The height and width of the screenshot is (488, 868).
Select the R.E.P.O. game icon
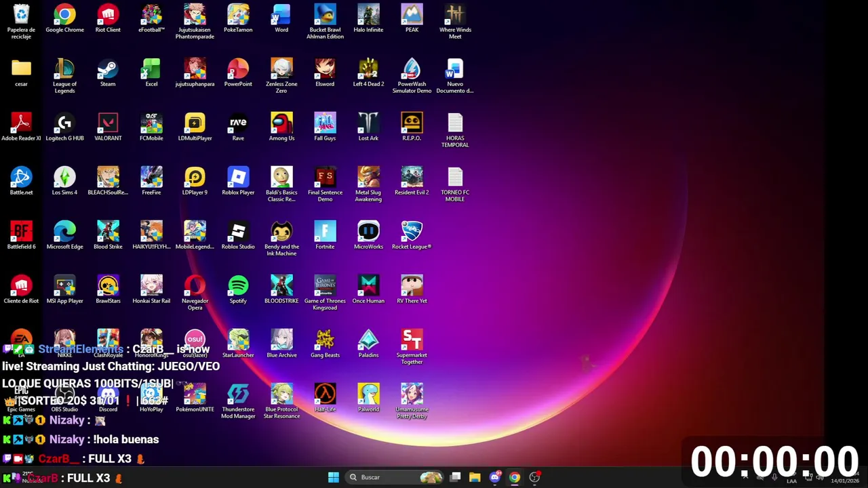(412, 127)
